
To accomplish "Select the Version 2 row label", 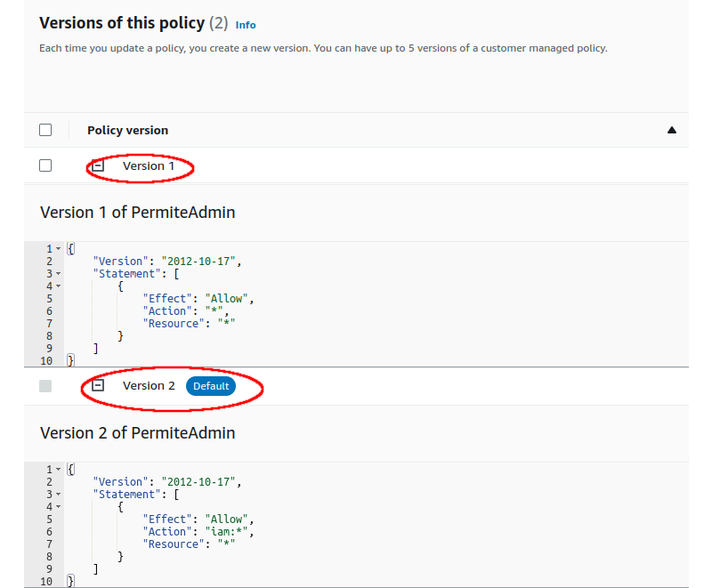I will [x=149, y=386].
